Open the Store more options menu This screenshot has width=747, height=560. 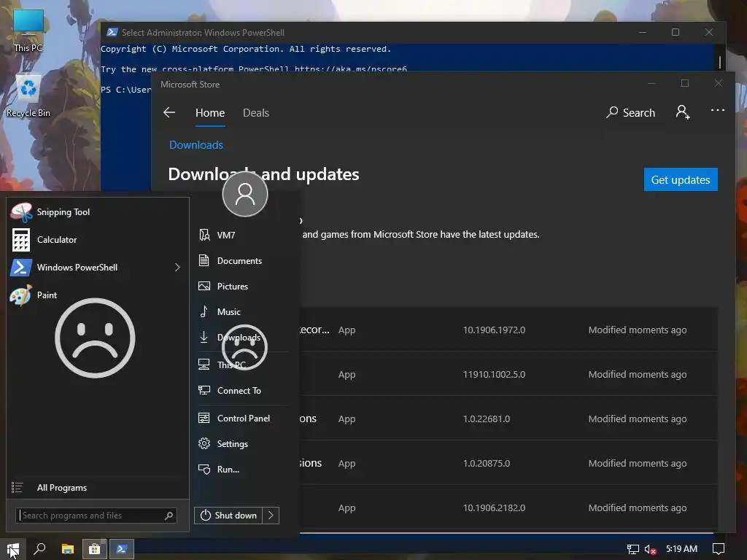tap(718, 111)
